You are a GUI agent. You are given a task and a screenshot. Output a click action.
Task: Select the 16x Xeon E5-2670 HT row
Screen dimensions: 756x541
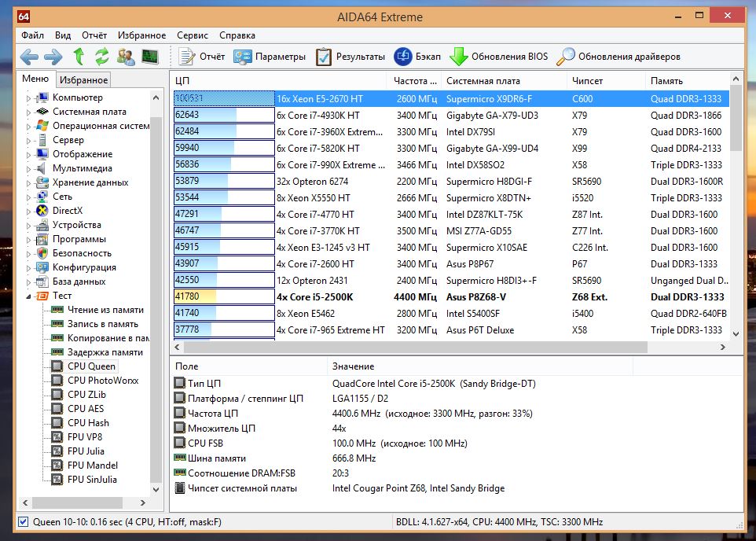[451, 98]
